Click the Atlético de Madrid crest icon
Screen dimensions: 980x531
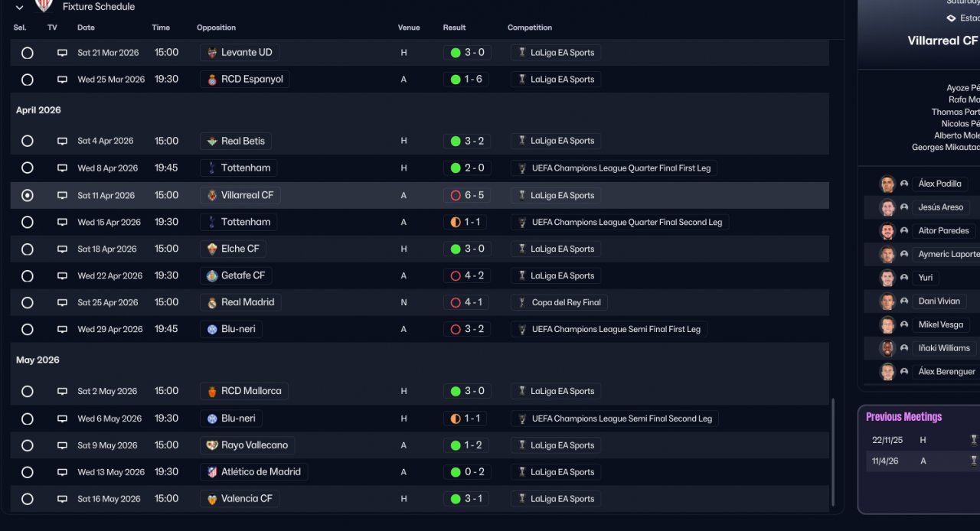pyautogui.click(x=212, y=472)
